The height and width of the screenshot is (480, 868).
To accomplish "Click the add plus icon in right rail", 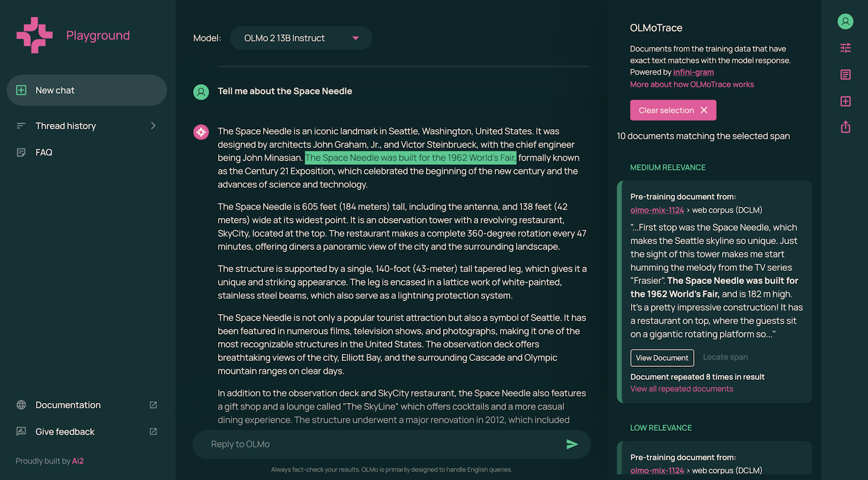I will click(x=845, y=101).
